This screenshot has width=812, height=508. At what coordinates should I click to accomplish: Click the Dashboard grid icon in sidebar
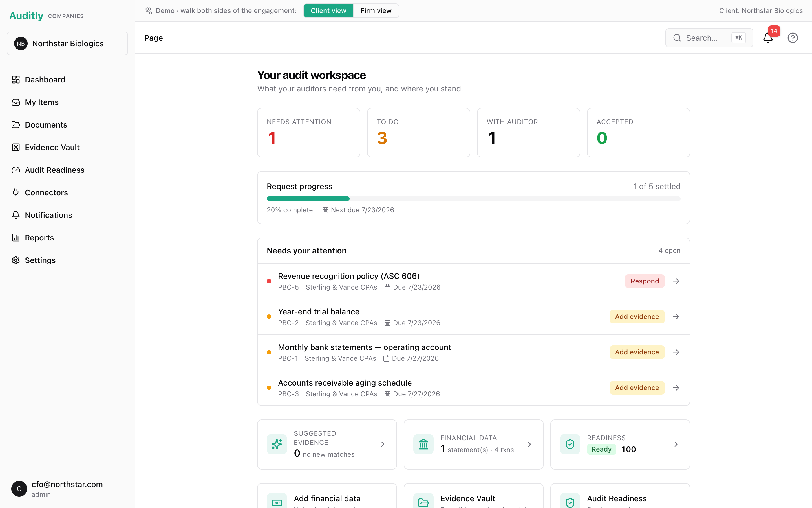pos(16,80)
